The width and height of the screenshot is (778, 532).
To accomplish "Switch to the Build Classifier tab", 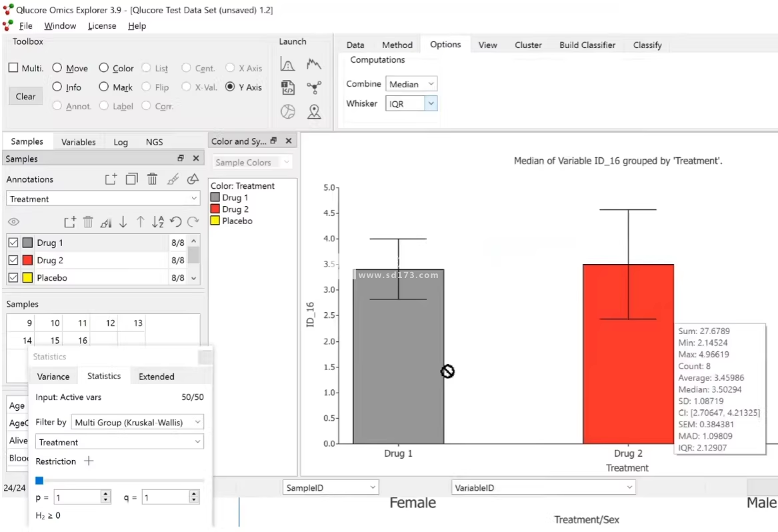I will click(x=587, y=45).
